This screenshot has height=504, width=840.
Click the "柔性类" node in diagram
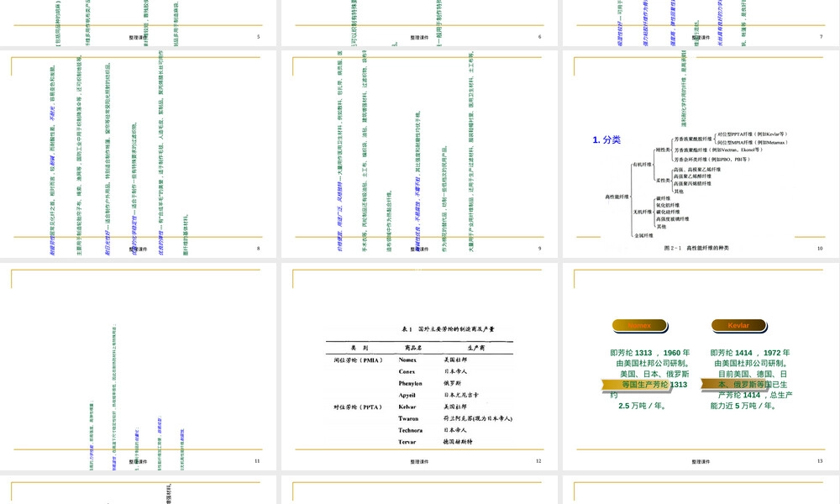point(663,181)
